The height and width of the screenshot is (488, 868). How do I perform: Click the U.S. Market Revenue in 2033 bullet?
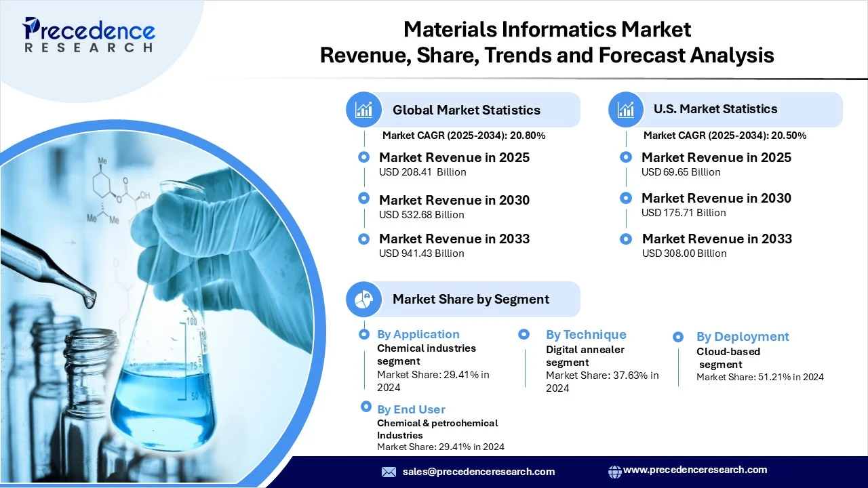(x=627, y=239)
